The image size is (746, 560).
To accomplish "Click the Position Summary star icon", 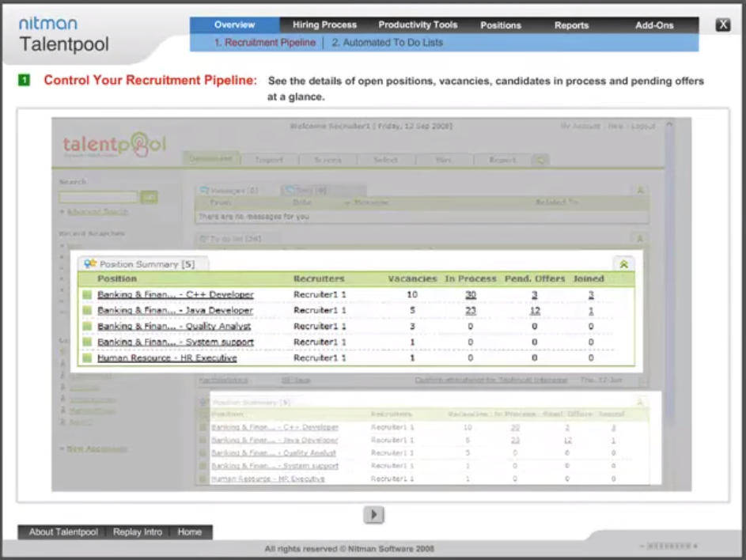I will [89, 263].
